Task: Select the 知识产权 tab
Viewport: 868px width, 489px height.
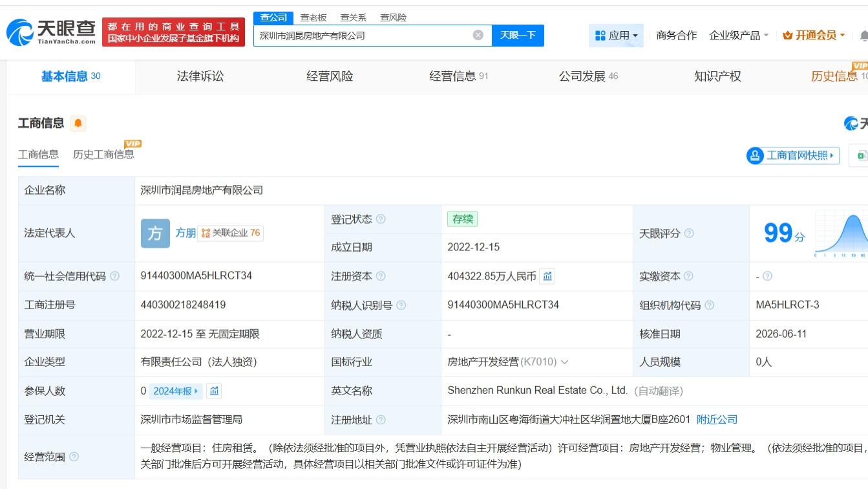Action: tap(717, 76)
